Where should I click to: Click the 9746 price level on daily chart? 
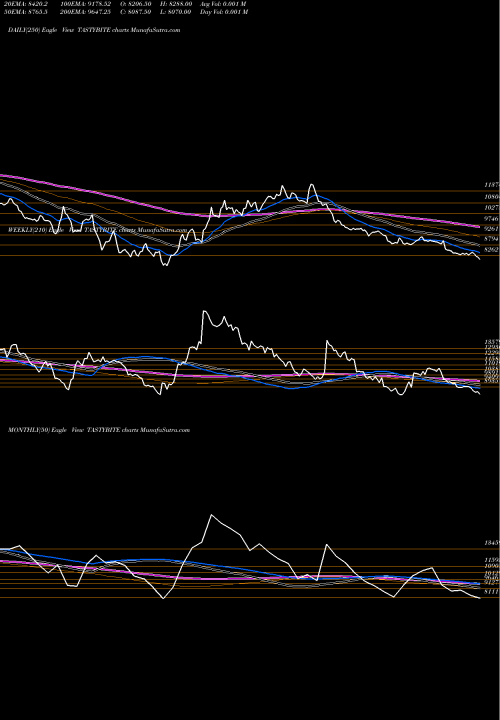click(x=491, y=219)
